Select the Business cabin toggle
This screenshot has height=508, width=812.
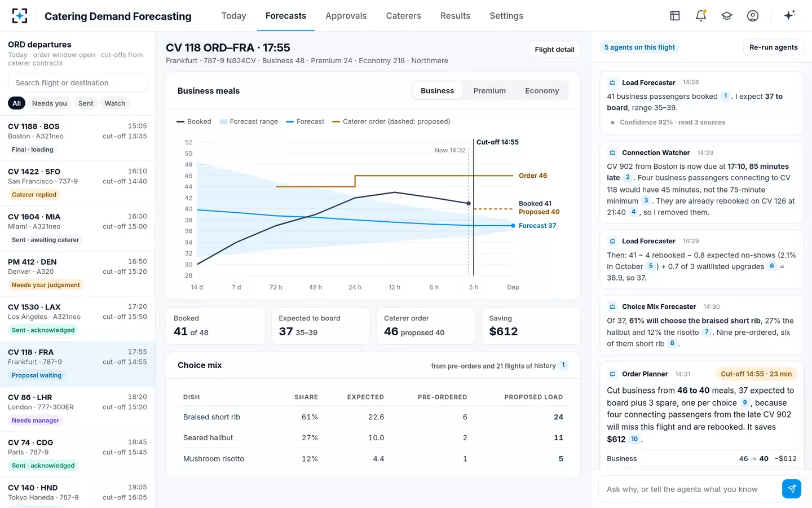point(437,90)
